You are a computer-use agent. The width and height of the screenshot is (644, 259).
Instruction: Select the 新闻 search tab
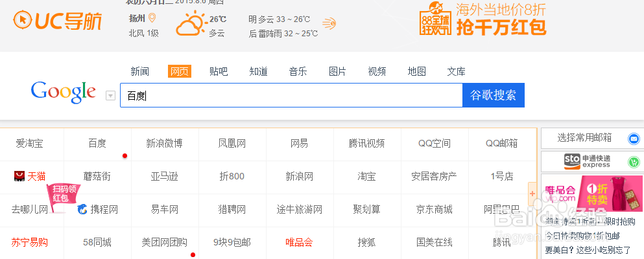point(139,71)
